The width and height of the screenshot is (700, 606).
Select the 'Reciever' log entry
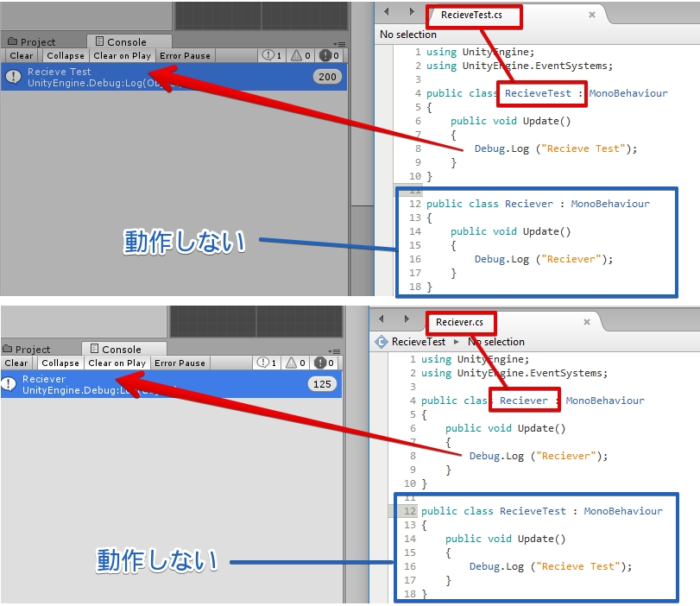click(171, 384)
